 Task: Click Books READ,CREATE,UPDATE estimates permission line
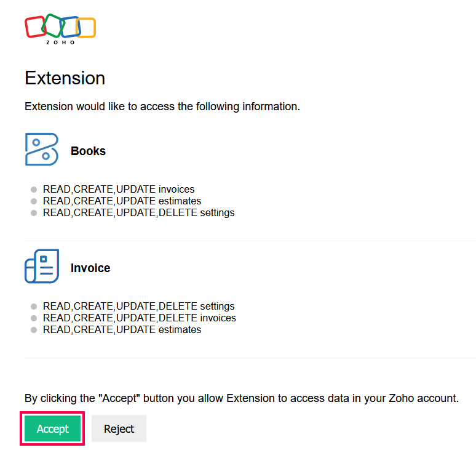click(x=122, y=201)
